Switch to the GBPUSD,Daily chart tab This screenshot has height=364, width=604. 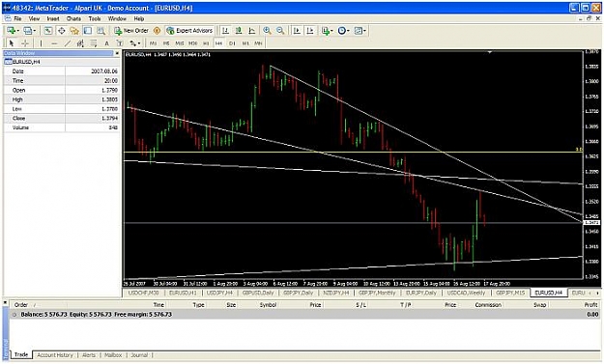tap(258, 293)
